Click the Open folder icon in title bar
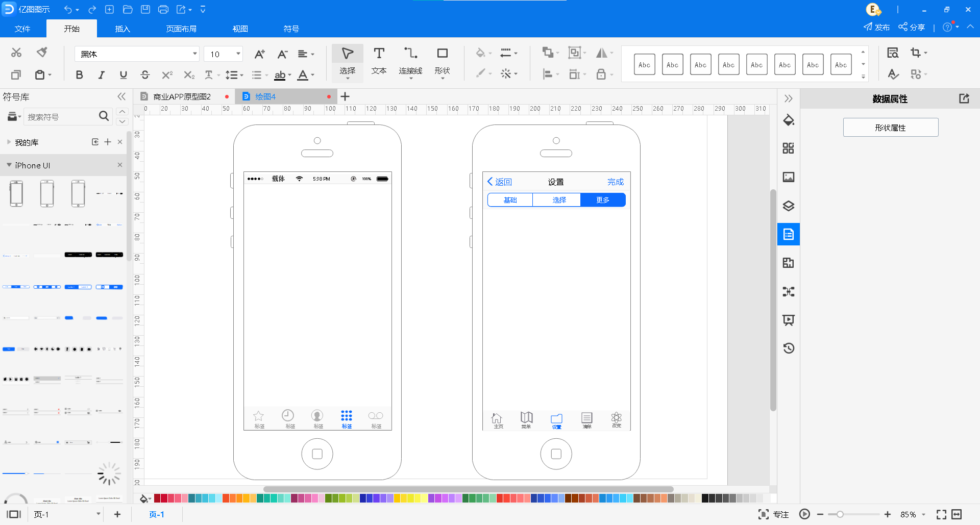Image resolution: width=980 pixels, height=525 pixels. (x=128, y=9)
